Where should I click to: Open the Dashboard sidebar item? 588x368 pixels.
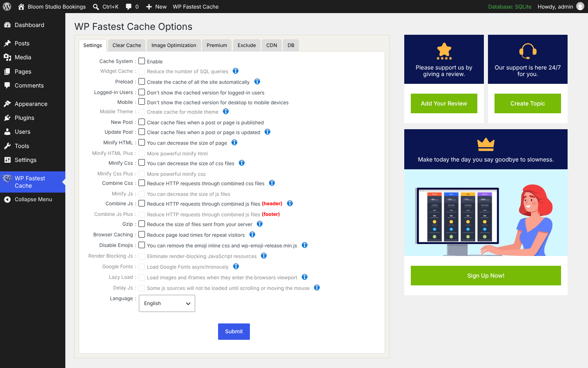point(33,25)
